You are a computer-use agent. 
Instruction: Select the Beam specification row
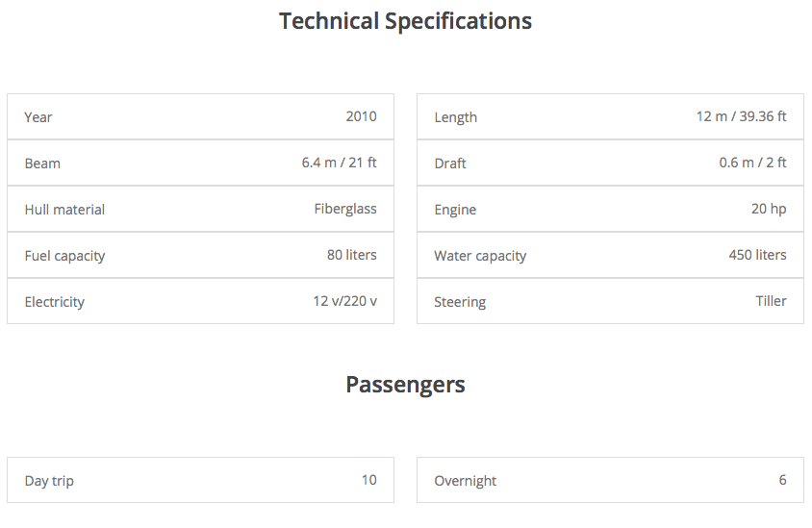click(x=200, y=163)
